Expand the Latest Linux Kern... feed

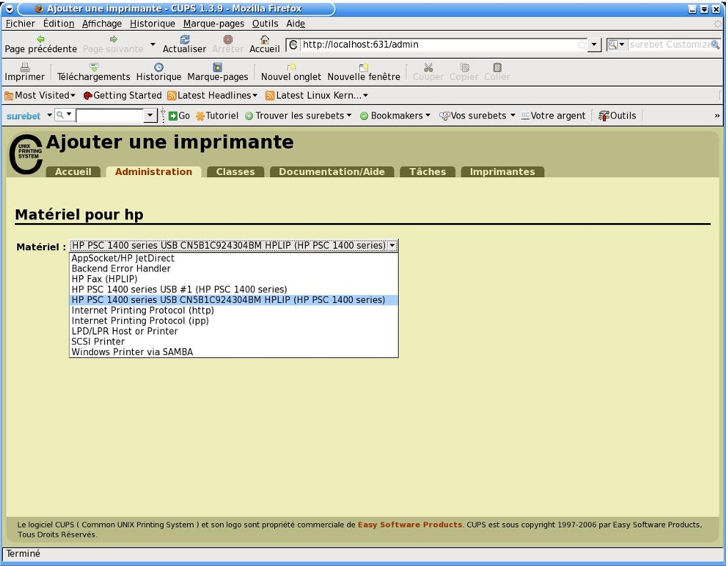click(x=316, y=95)
